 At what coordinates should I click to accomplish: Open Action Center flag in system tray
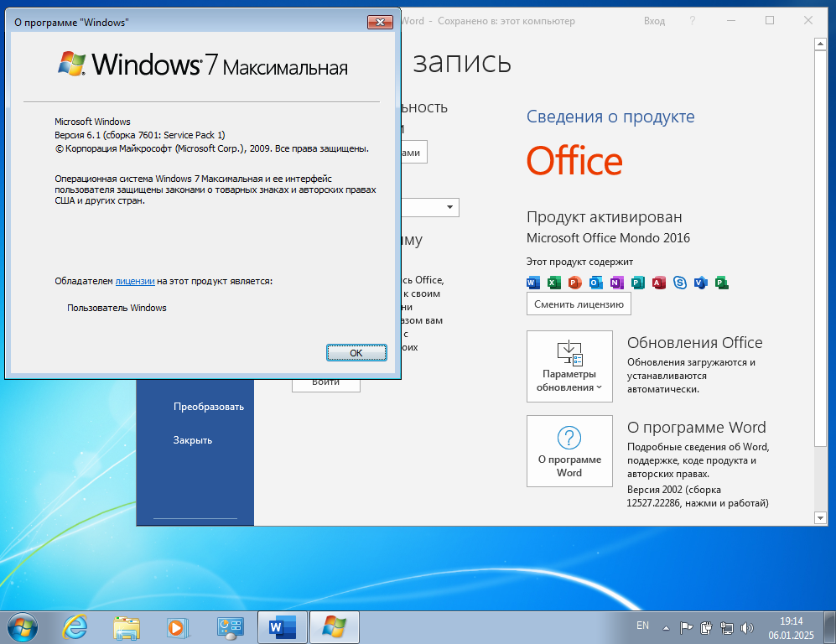click(686, 628)
